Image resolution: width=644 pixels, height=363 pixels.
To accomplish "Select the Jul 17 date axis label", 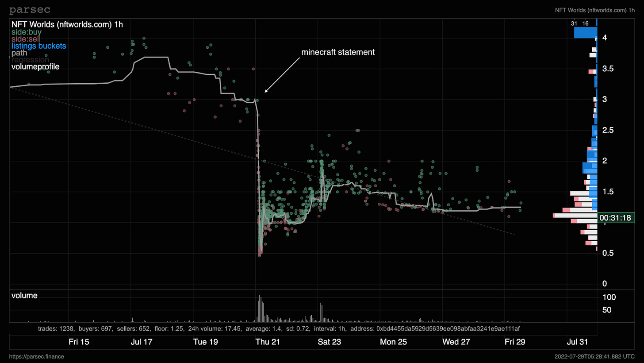I will click(142, 342).
